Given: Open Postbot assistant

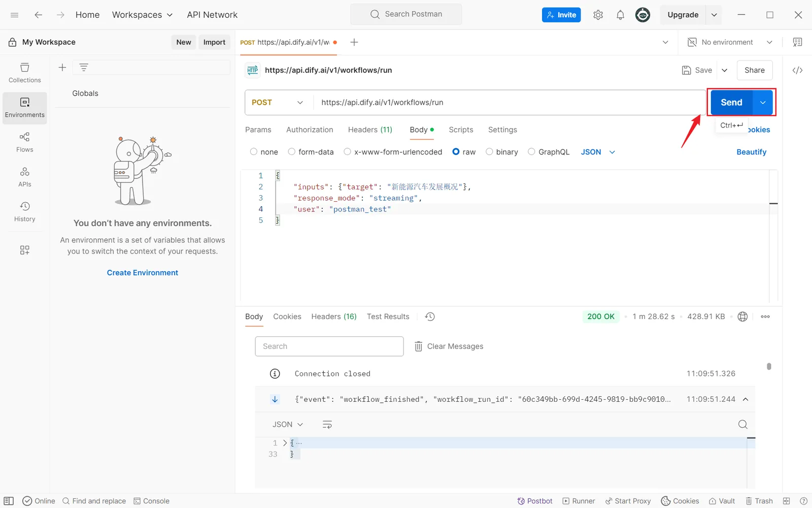Looking at the screenshot, I should pyautogui.click(x=535, y=501).
